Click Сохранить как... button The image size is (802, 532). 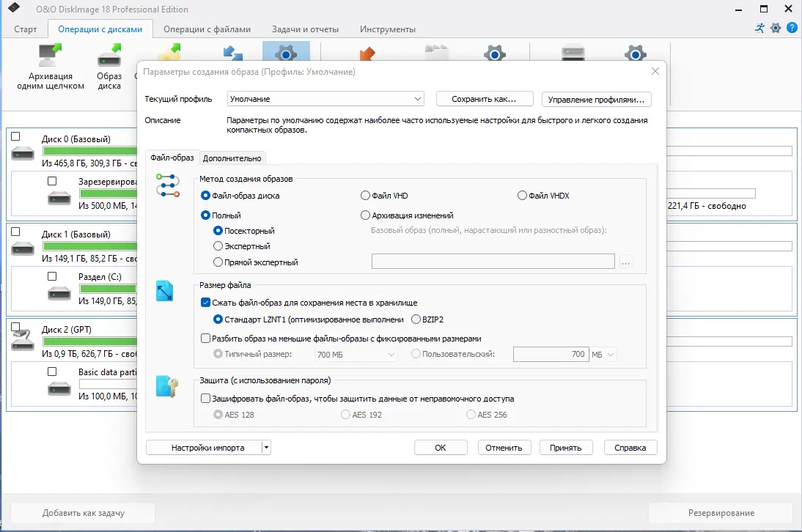click(485, 99)
